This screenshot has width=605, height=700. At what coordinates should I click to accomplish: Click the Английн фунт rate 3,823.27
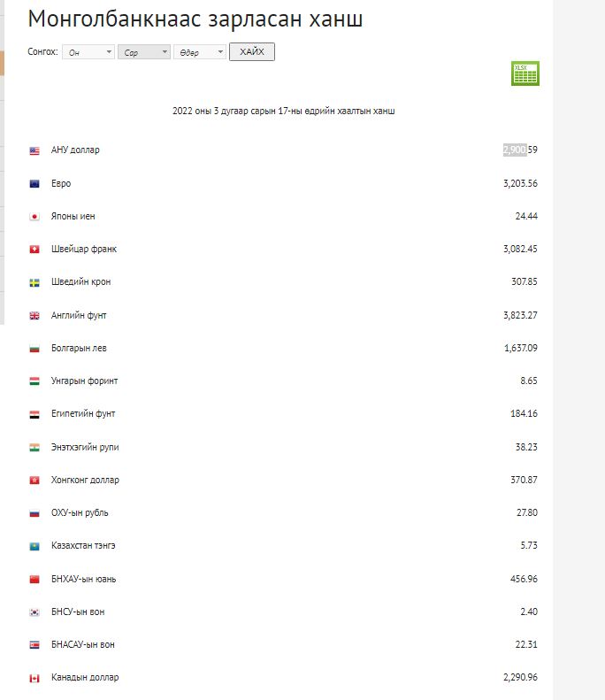(x=519, y=316)
